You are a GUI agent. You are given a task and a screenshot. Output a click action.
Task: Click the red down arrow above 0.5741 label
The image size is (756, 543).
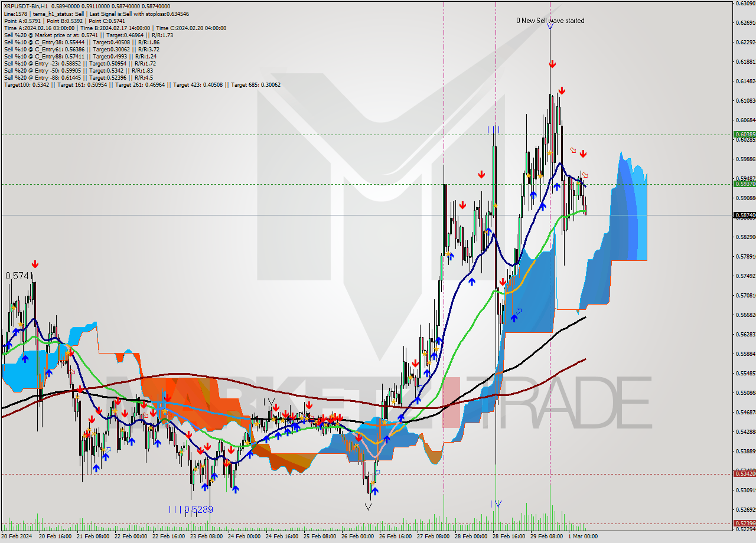(35, 264)
